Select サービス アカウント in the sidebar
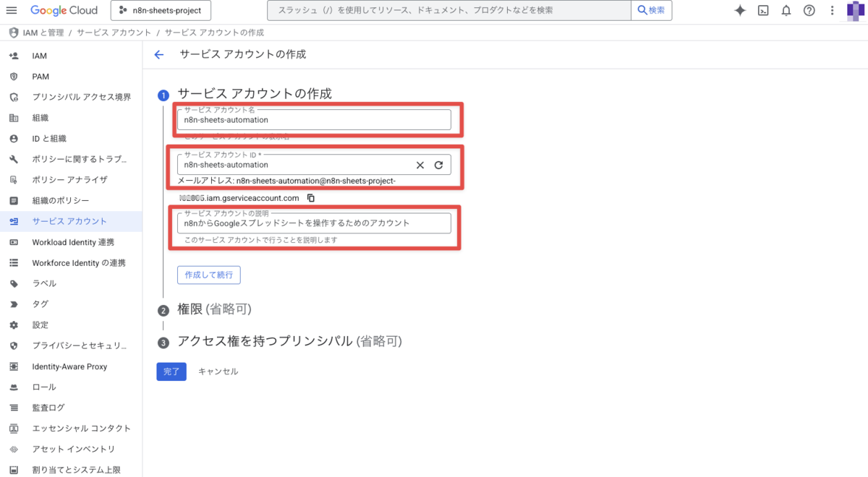Image resolution: width=868 pixels, height=477 pixels. (71, 221)
